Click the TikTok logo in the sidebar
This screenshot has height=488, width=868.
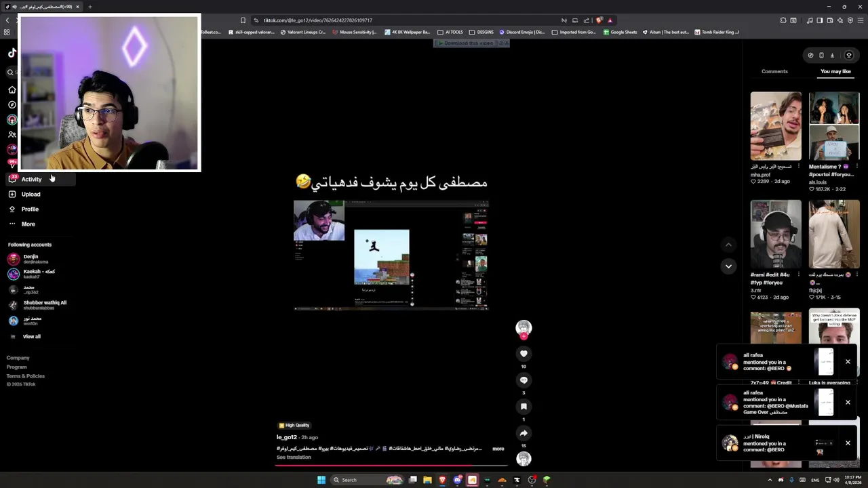point(12,53)
